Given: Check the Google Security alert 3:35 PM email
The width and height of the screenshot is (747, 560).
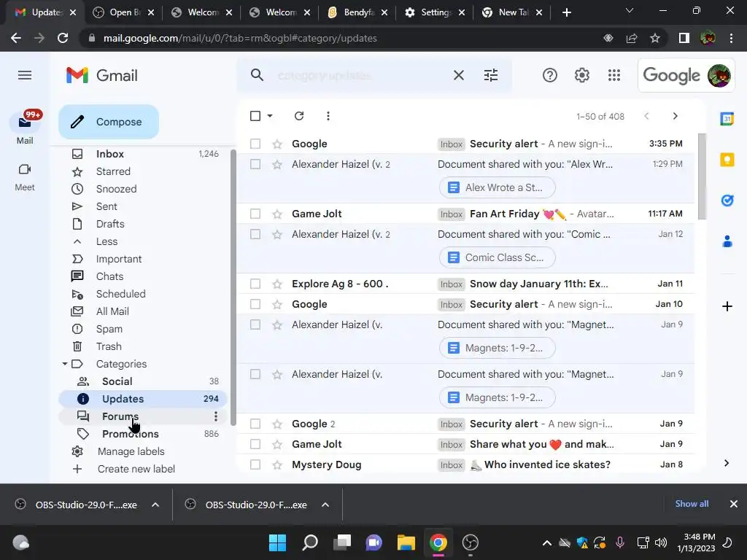Looking at the screenshot, I should click(255, 144).
